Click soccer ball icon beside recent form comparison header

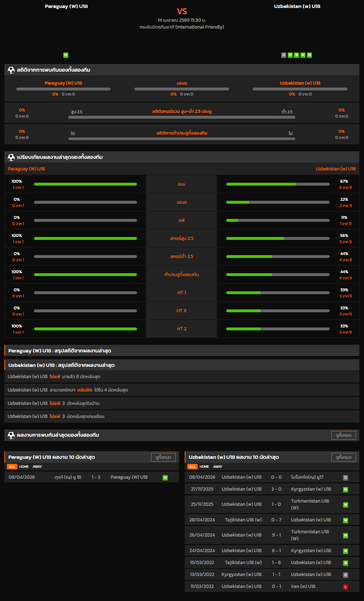tap(11, 157)
